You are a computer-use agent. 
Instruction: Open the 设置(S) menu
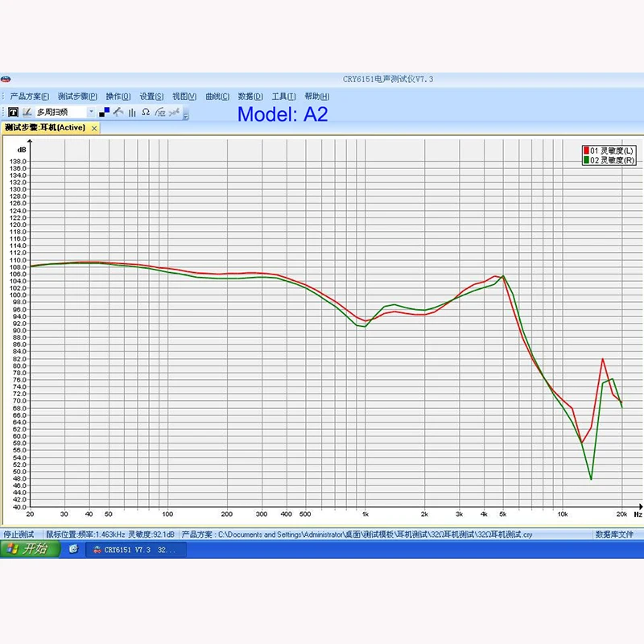click(x=151, y=97)
